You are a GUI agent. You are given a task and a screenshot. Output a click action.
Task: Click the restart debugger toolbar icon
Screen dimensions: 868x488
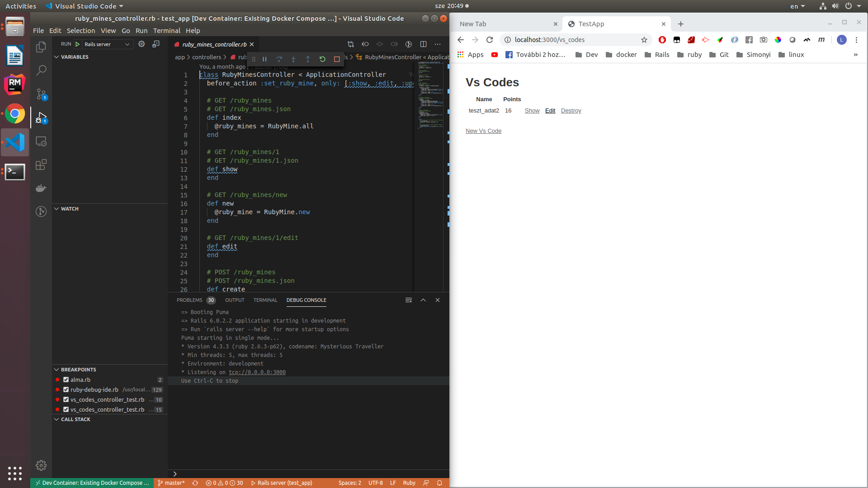tap(322, 59)
